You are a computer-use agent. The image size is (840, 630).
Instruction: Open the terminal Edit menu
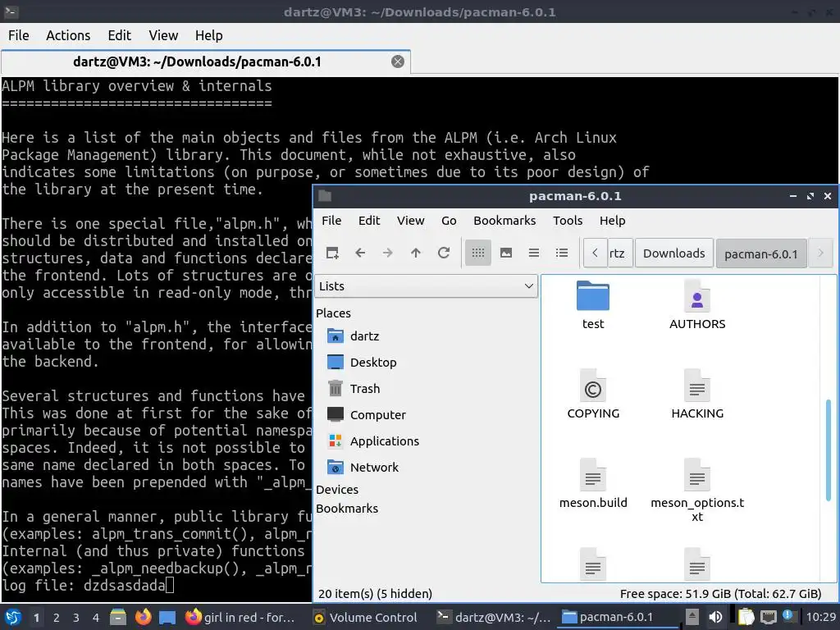[x=119, y=35]
